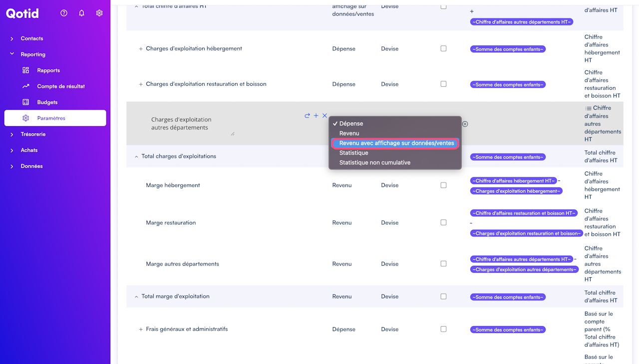Screen dimensions: 639x364
Task: Click the plus icon beside account name
Action: 316,116
